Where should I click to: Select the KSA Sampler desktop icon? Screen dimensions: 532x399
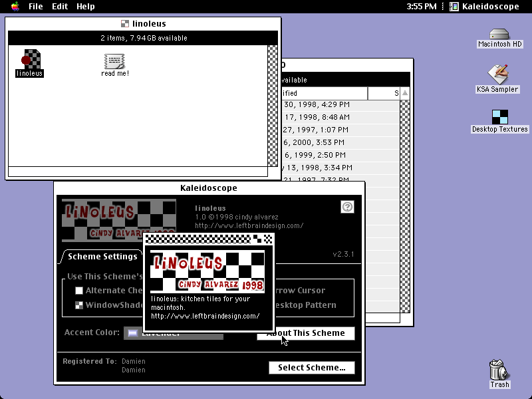click(497, 78)
